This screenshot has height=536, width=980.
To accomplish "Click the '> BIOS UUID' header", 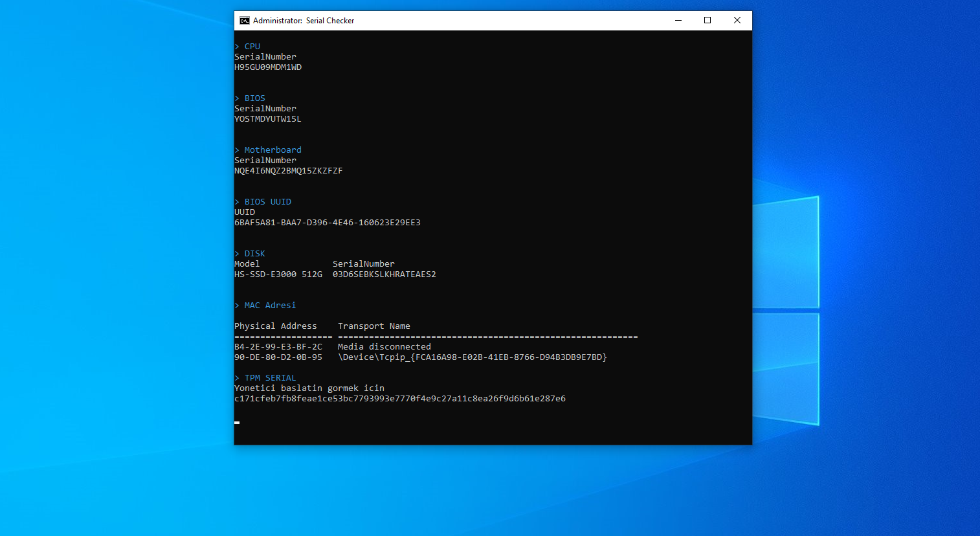I will coord(263,202).
